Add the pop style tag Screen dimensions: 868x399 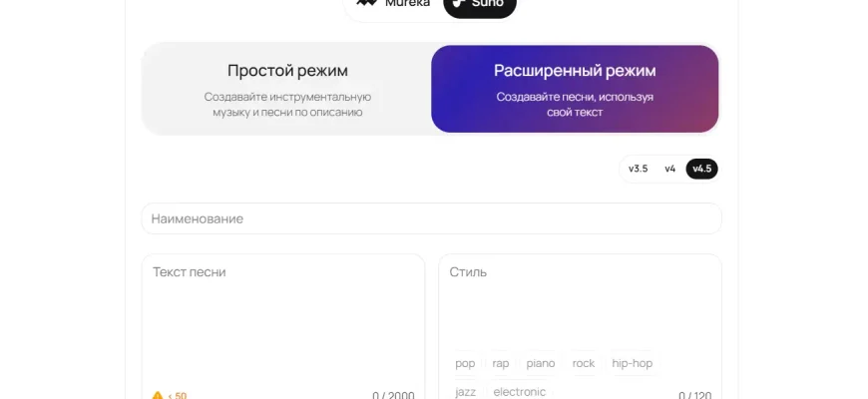[x=465, y=363]
